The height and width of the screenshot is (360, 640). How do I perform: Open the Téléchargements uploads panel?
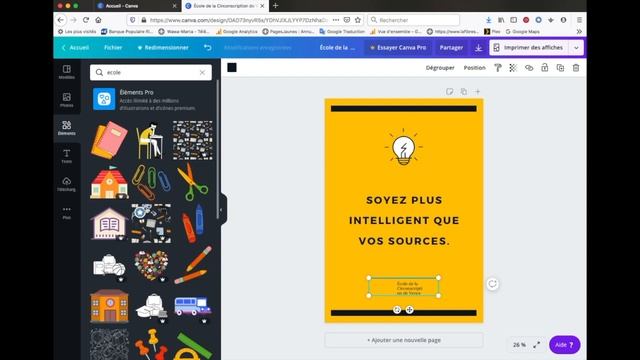pyautogui.click(x=67, y=184)
